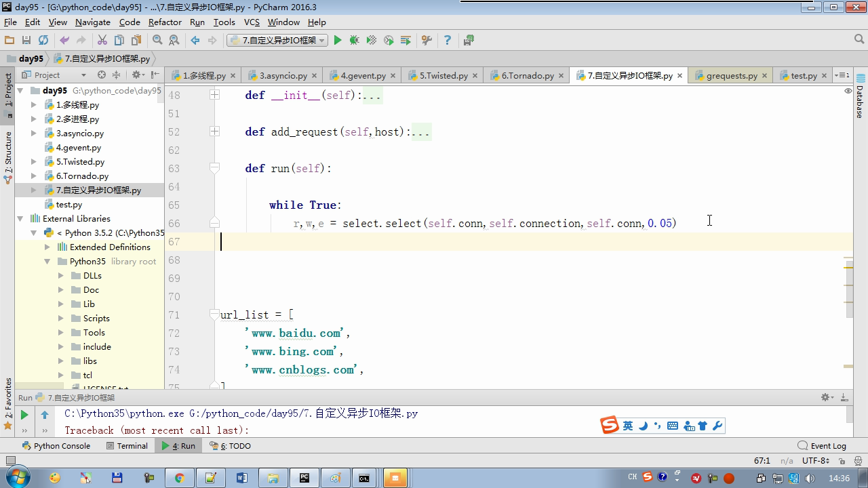Toggle fold of the run method
Screen dimensions: 868x488
(214, 168)
